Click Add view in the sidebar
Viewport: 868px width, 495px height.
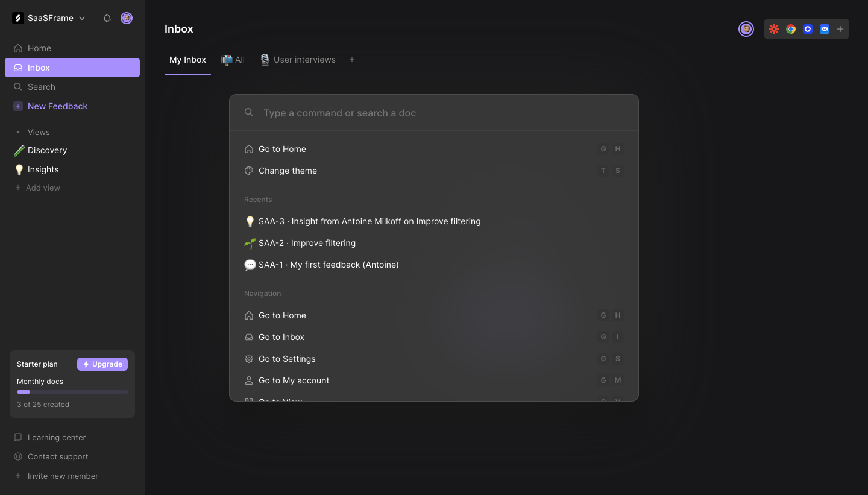click(37, 188)
